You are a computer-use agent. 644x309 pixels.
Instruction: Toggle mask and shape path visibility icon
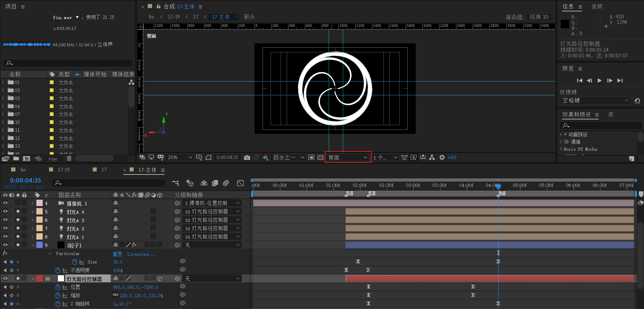pos(209,157)
